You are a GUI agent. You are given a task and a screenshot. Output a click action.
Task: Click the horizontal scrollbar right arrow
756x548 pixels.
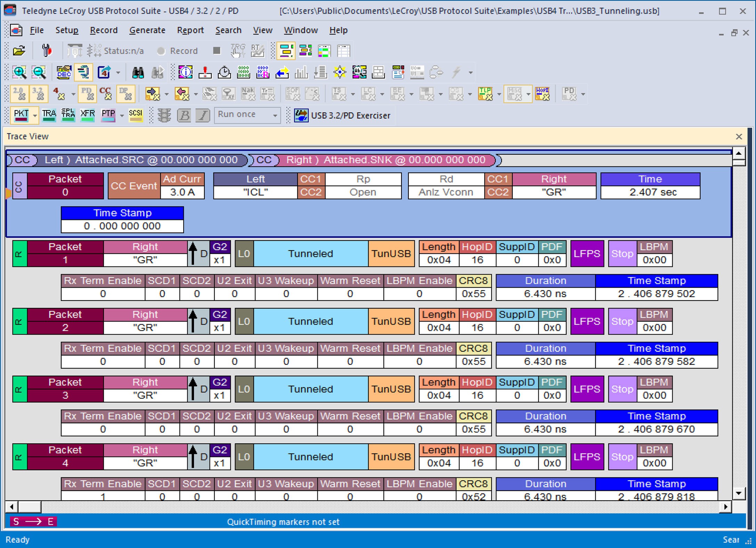[x=725, y=507]
